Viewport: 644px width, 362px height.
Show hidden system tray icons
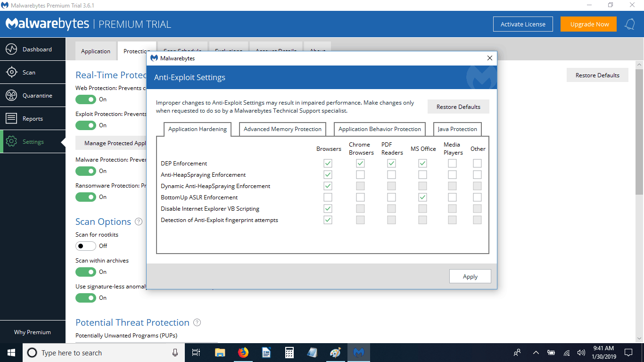[536, 353]
